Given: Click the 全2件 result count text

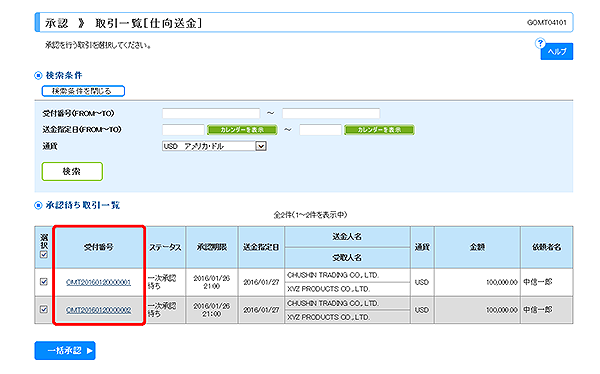Looking at the screenshot, I should tap(310, 215).
